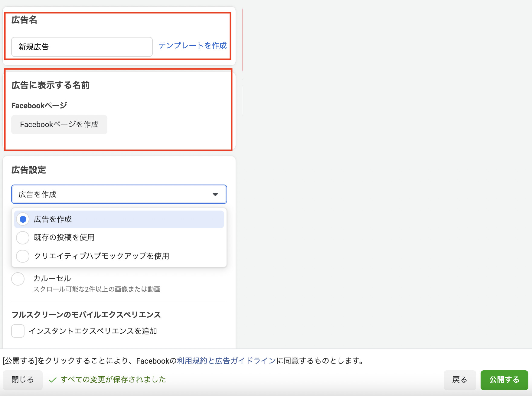Select the 広告を作成 radio button in the list
The image size is (532, 396).
point(23,219)
